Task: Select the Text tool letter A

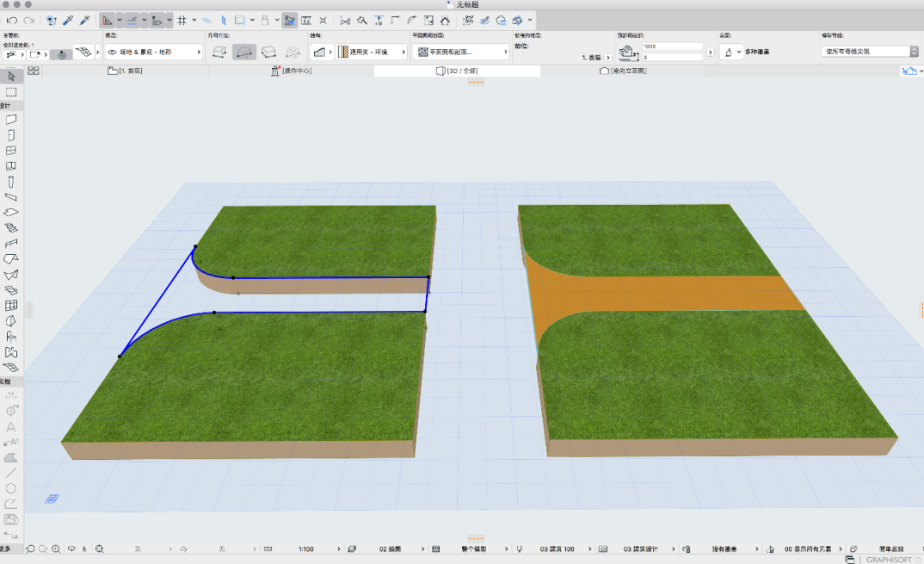Action: click(x=11, y=426)
